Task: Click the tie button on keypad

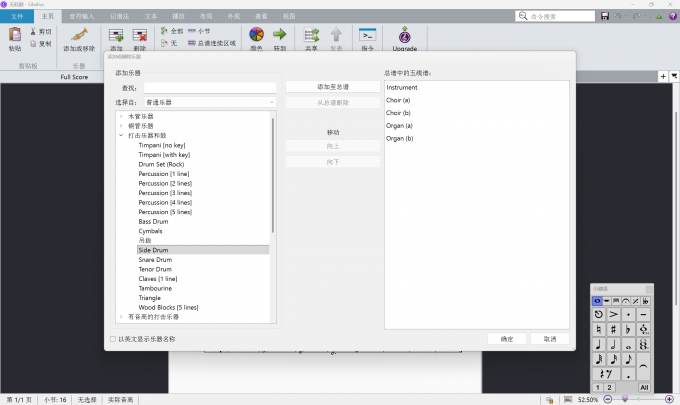Action: click(643, 366)
